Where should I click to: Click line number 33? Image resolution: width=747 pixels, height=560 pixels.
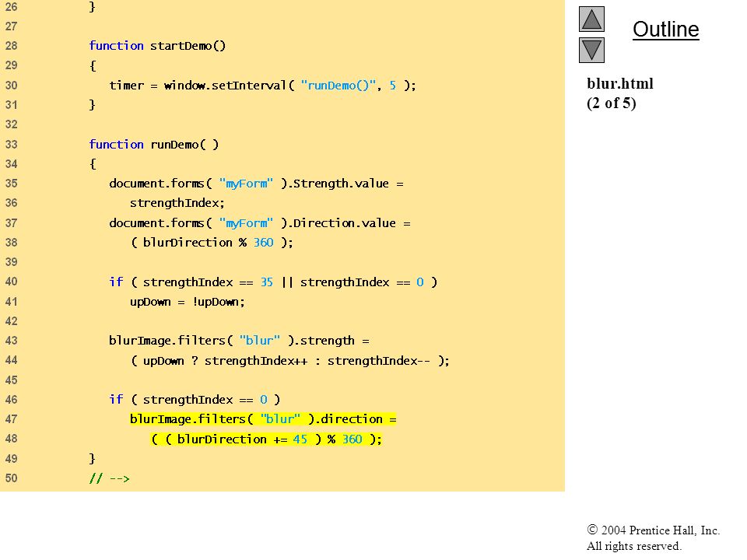pyautogui.click(x=12, y=145)
